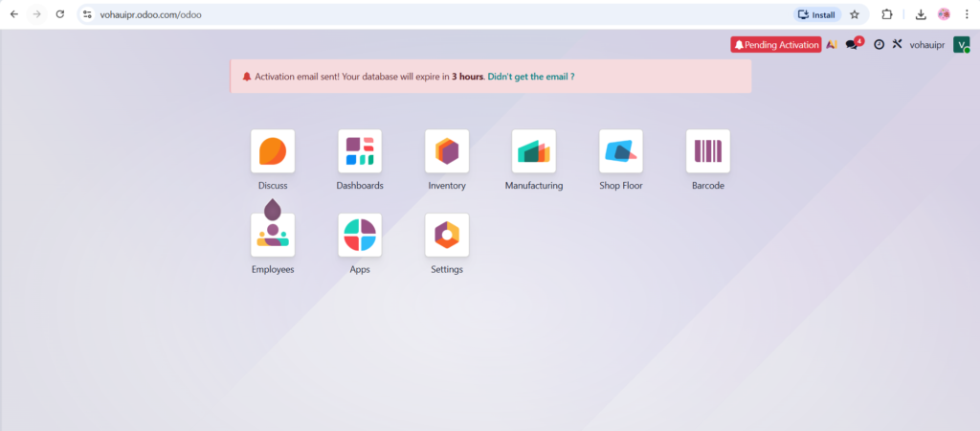Screen dimensions: 980x431
Task: Expand the user avatar menu
Action: (x=961, y=45)
